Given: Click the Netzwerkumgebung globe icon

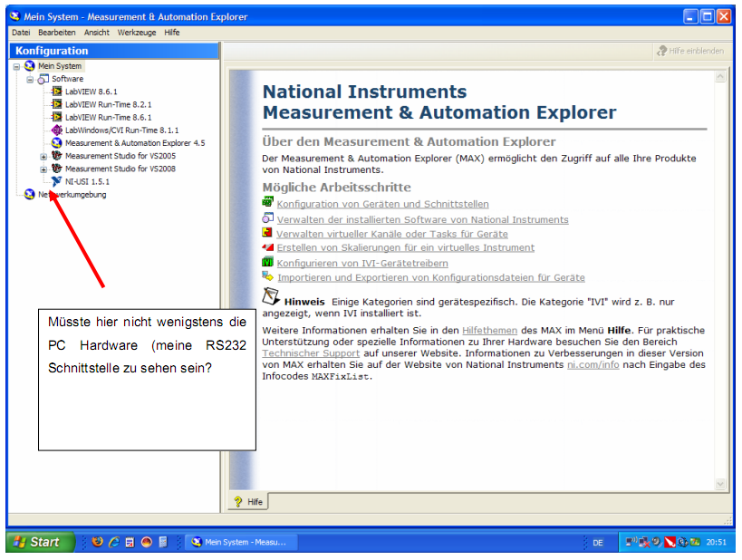Looking at the screenshot, I should [x=30, y=194].
